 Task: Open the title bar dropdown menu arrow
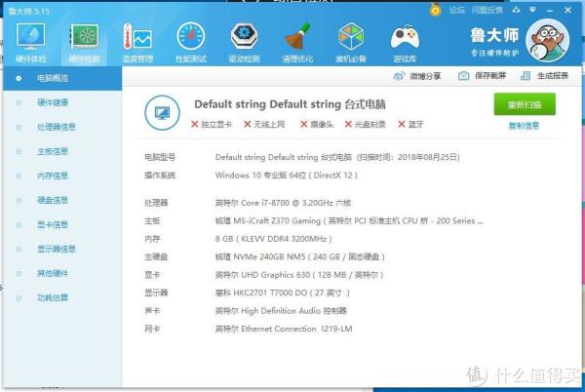[532, 10]
